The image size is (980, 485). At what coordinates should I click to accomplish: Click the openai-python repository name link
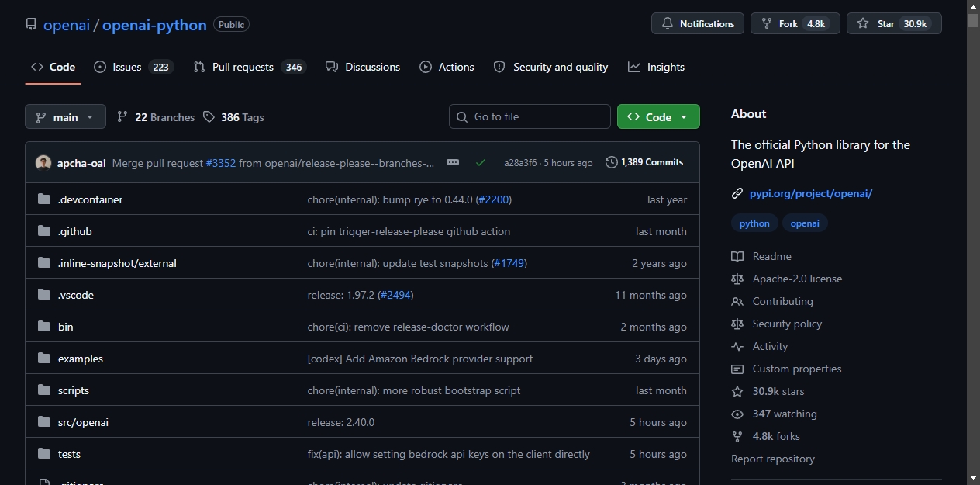click(154, 25)
